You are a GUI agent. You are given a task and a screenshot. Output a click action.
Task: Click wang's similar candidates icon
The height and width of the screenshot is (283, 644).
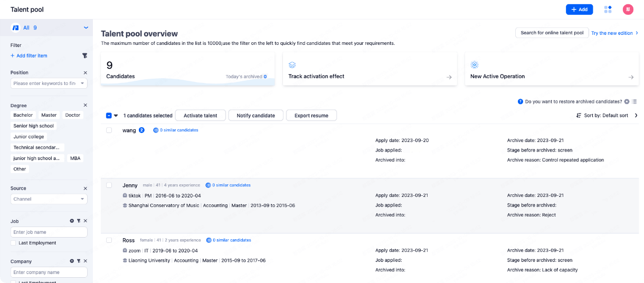[x=156, y=130]
